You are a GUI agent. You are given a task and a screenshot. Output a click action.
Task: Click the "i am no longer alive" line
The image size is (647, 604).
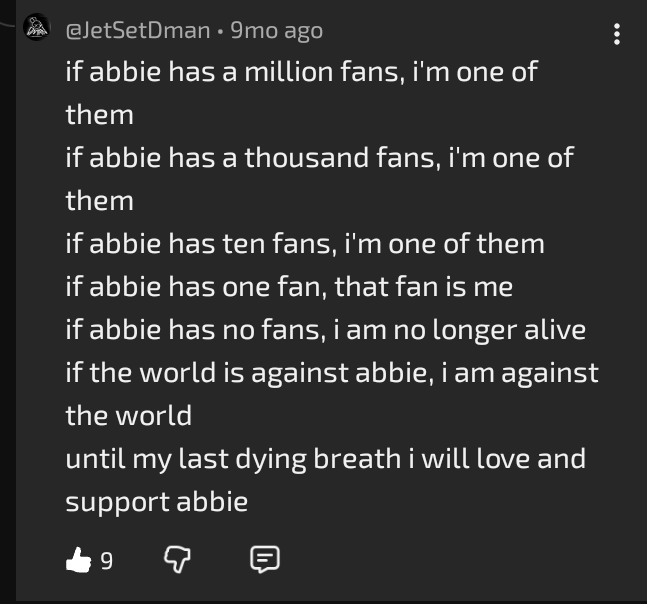[x=325, y=330]
